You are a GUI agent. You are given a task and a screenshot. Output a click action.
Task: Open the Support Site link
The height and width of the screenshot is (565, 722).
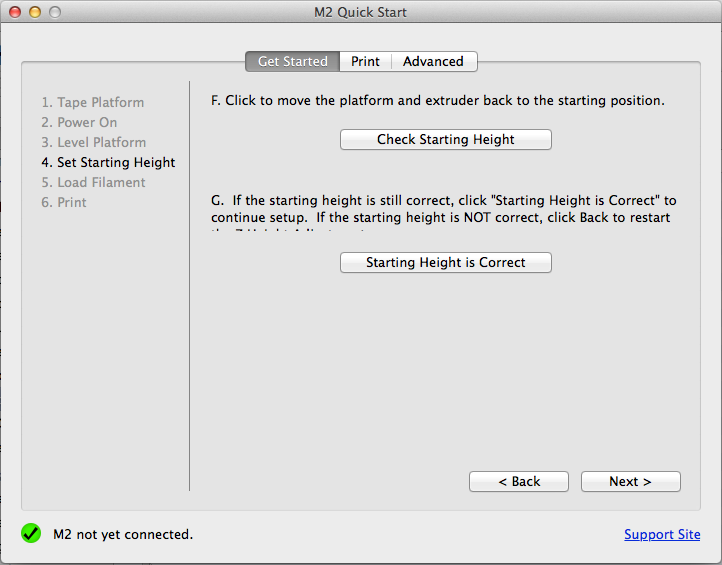662,535
